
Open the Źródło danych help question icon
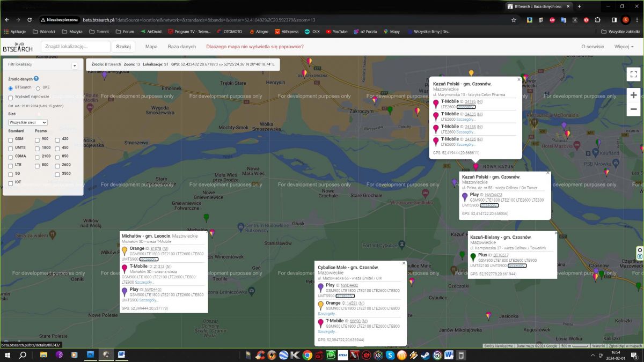(36, 79)
